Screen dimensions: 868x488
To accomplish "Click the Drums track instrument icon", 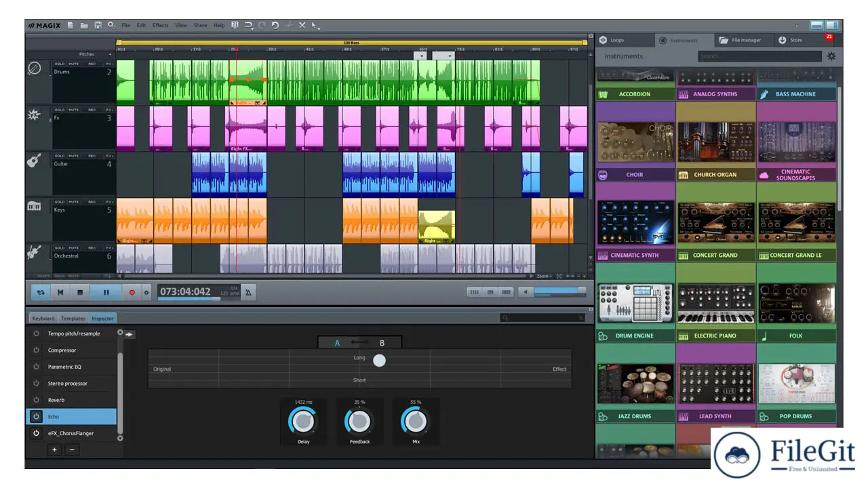I will 35,68.
